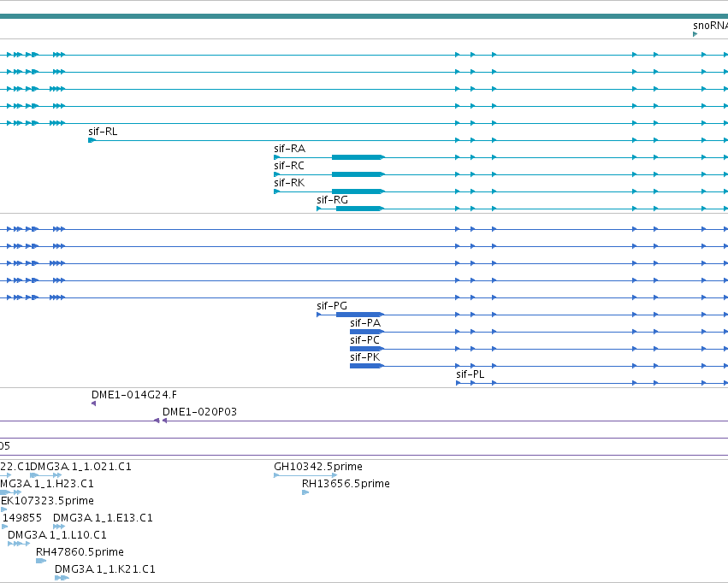
Task: Select the RH47860.5prime label
Action: tap(80, 552)
